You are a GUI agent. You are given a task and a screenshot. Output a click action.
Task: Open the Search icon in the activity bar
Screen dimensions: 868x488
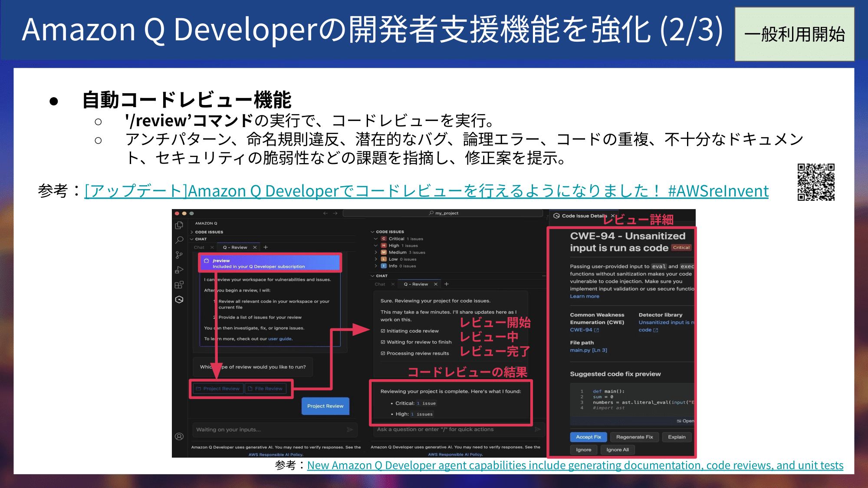pos(179,240)
